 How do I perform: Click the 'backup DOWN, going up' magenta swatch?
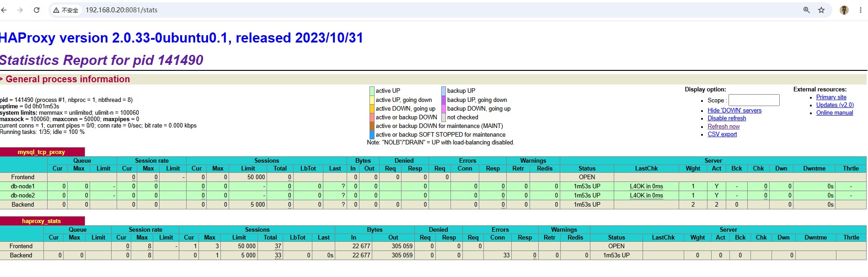click(x=443, y=108)
